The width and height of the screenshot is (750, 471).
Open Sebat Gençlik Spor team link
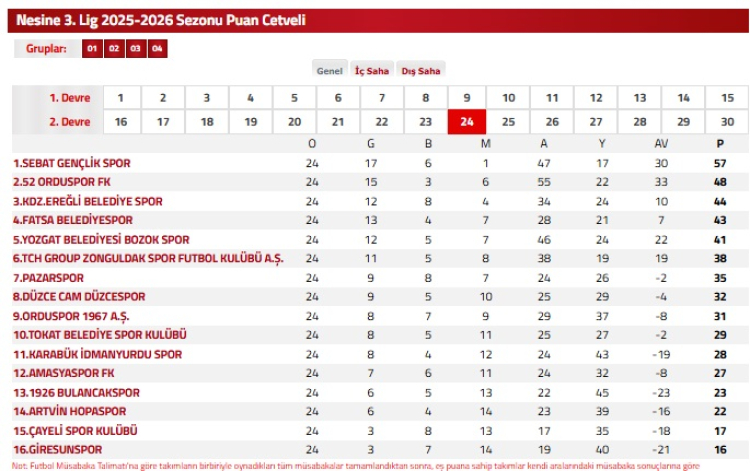pos(72,163)
